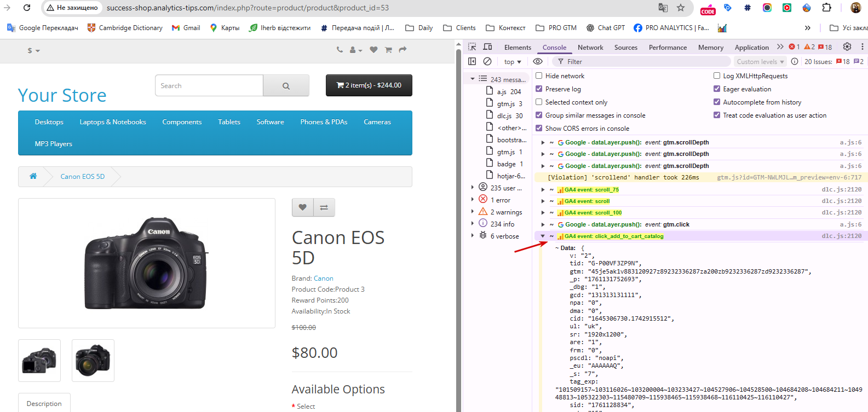Enable Log XMLHttpRequests checkbox
The image size is (868, 412).
(717, 76)
